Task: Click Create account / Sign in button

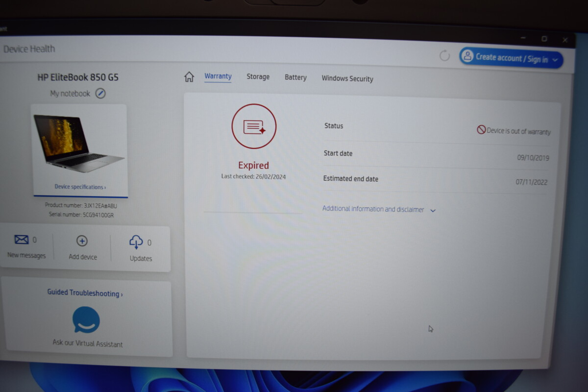Action: tap(511, 58)
